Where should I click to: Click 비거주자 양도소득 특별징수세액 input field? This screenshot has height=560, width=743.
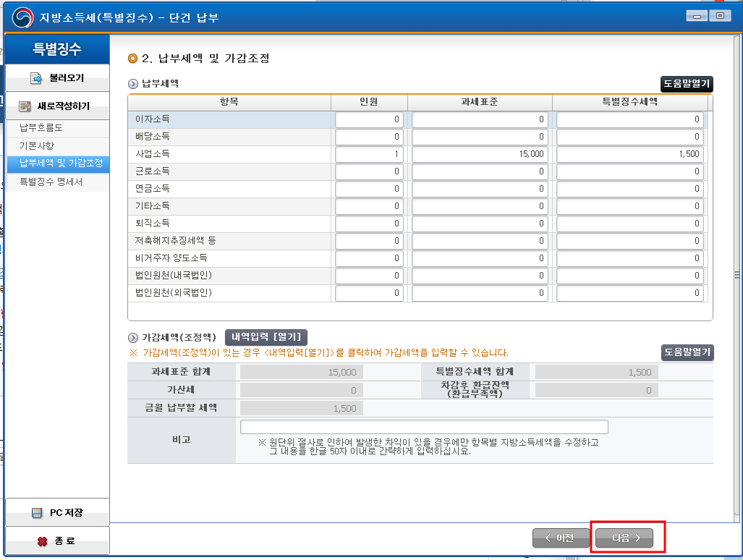[x=629, y=259]
